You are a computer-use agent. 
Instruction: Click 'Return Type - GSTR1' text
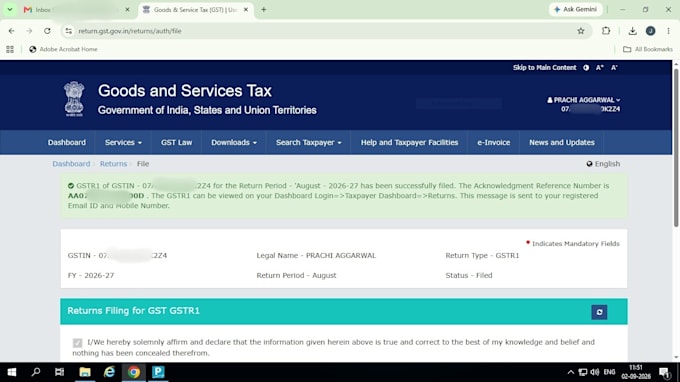(x=482, y=255)
